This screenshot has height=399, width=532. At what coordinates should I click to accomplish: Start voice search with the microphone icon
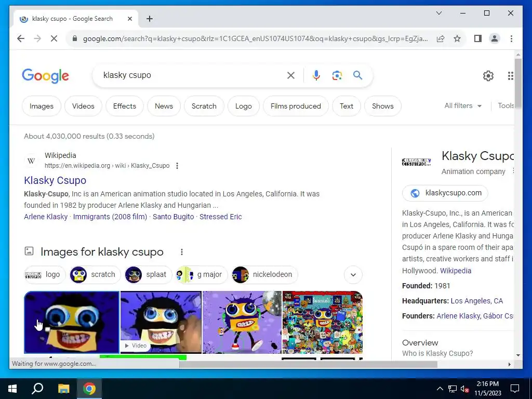pyautogui.click(x=316, y=75)
